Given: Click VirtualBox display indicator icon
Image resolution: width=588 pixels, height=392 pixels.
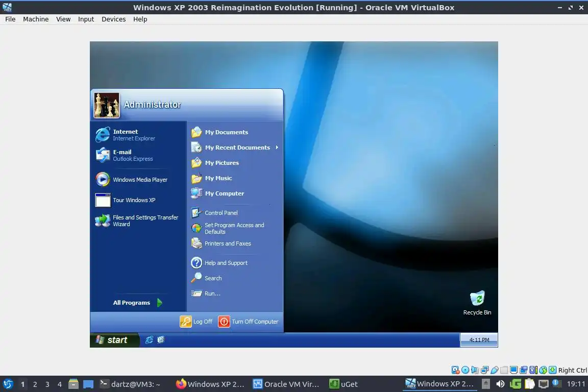Looking at the screenshot, I should point(514,370).
